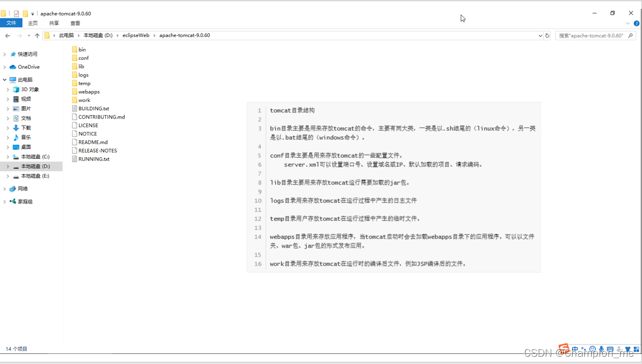Collapse the 此电脑 tree node

[4, 79]
